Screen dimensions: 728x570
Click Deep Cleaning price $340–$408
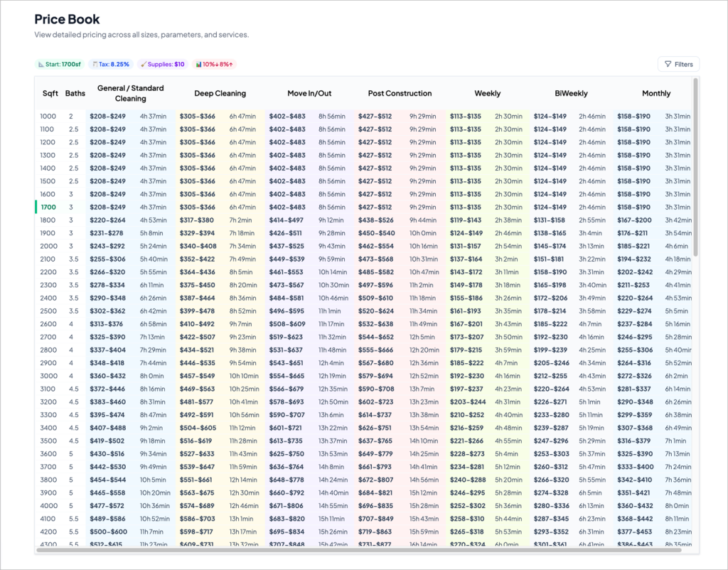click(x=198, y=246)
